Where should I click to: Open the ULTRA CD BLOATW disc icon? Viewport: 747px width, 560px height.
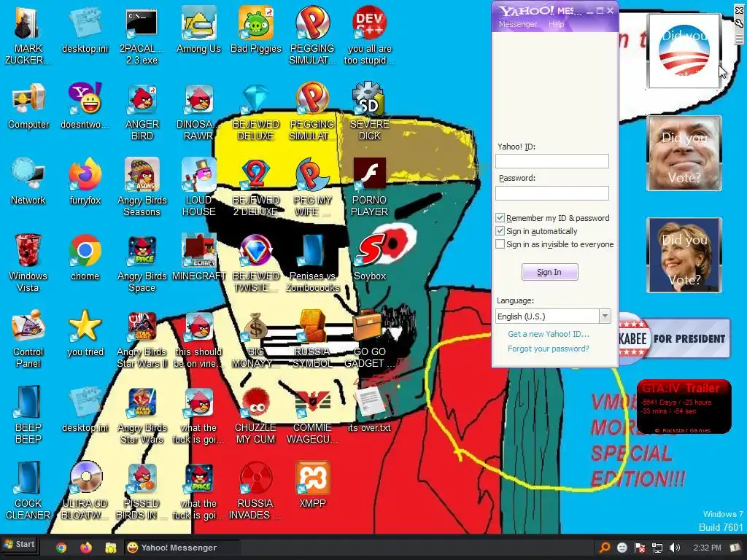85,491
